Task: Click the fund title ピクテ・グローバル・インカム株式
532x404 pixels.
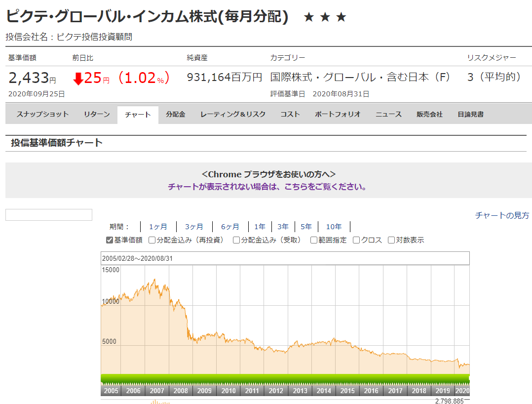Action: coord(147,16)
